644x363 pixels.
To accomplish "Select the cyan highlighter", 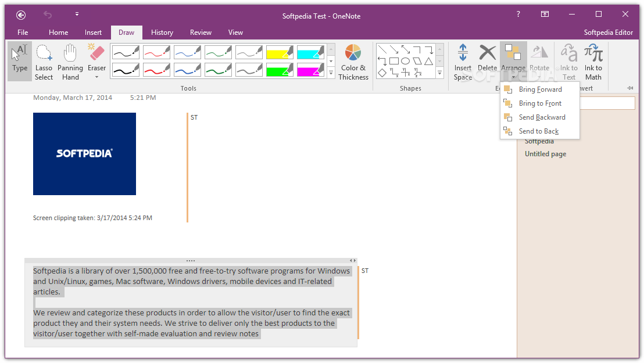I will pyautogui.click(x=310, y=52).
